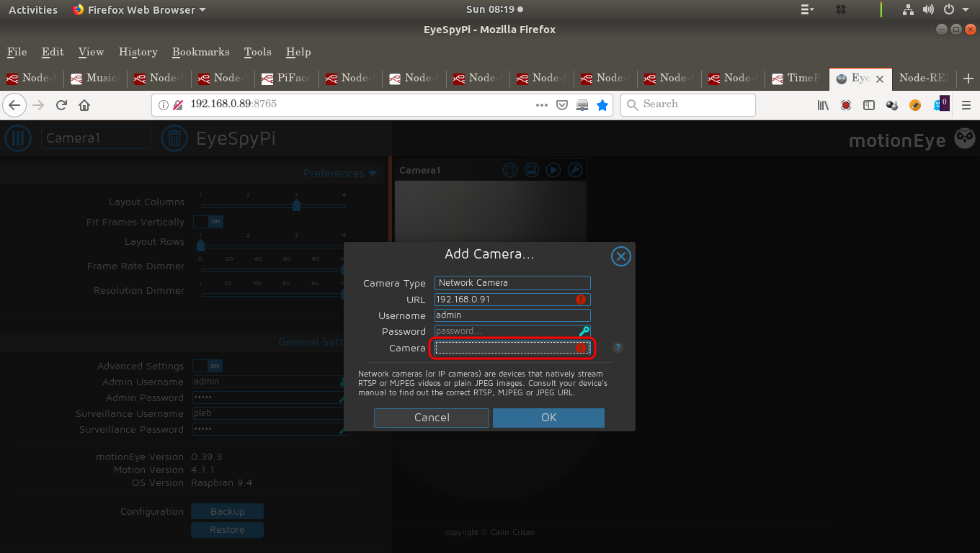The width and height of the screenshot is (980, 553).
Task: Set Layout Columns using its slider handle
Action: (296, 204)
